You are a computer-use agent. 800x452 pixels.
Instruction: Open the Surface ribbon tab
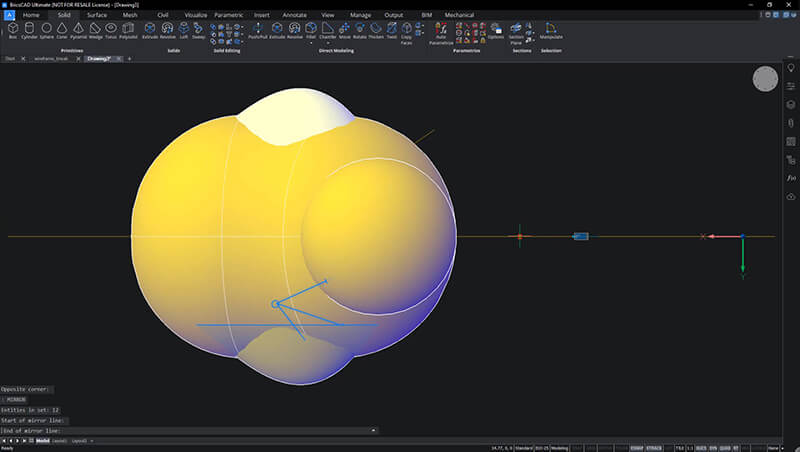click(97, 15)
